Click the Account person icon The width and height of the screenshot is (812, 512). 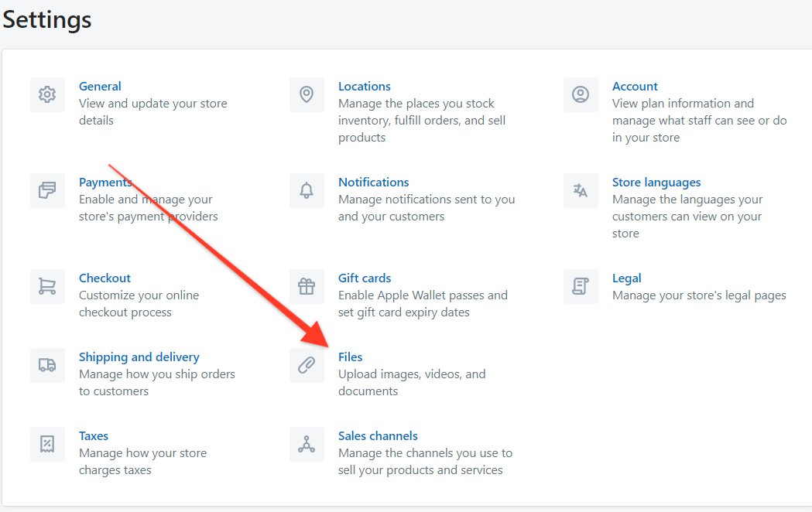pos(581,94)
